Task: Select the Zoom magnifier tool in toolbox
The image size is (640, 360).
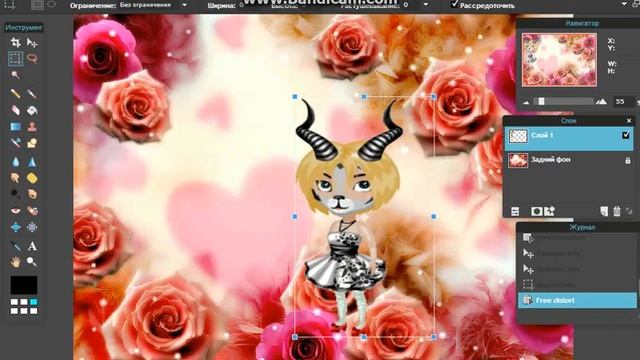Action: [32, 262]
